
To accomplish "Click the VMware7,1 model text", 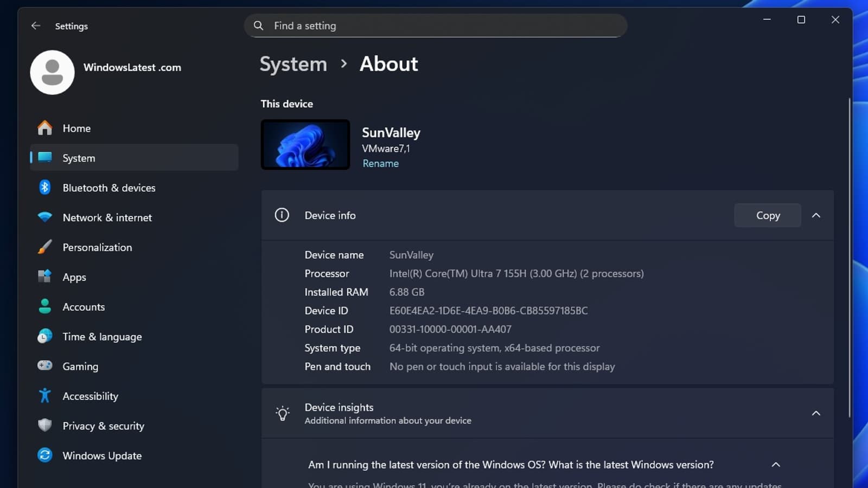I will 386,149.
